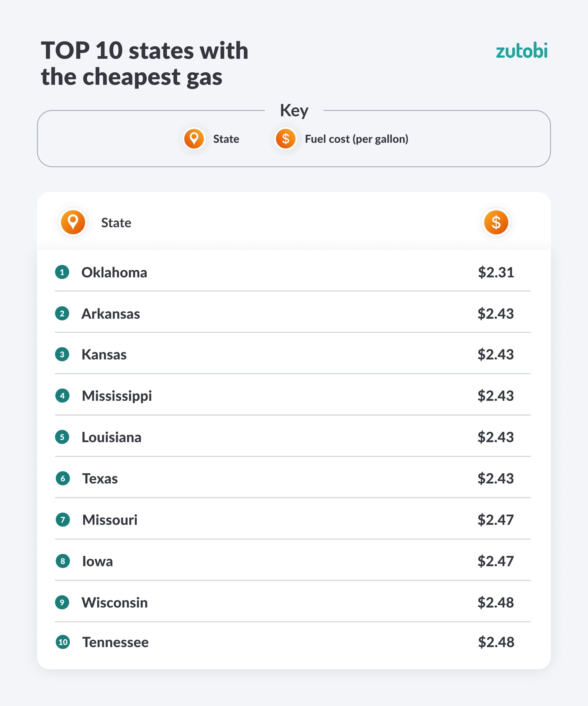Click the rank 1 badge for Oklahoma

62,272
